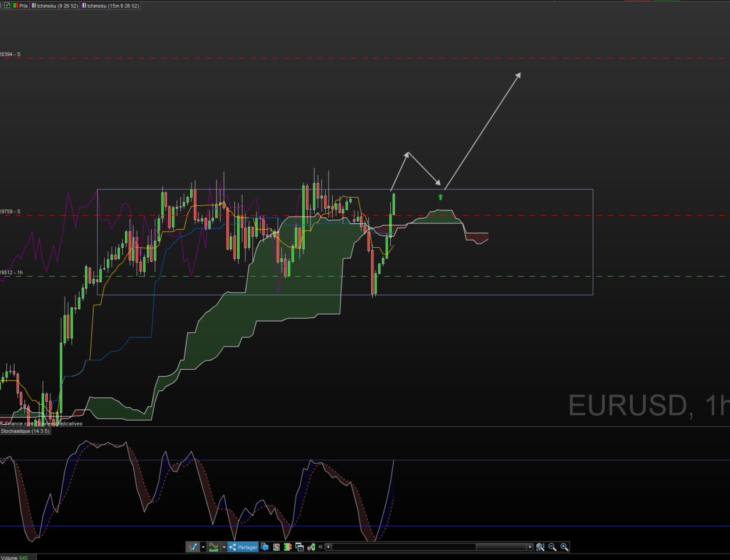Select the Prix label tab

21,6
